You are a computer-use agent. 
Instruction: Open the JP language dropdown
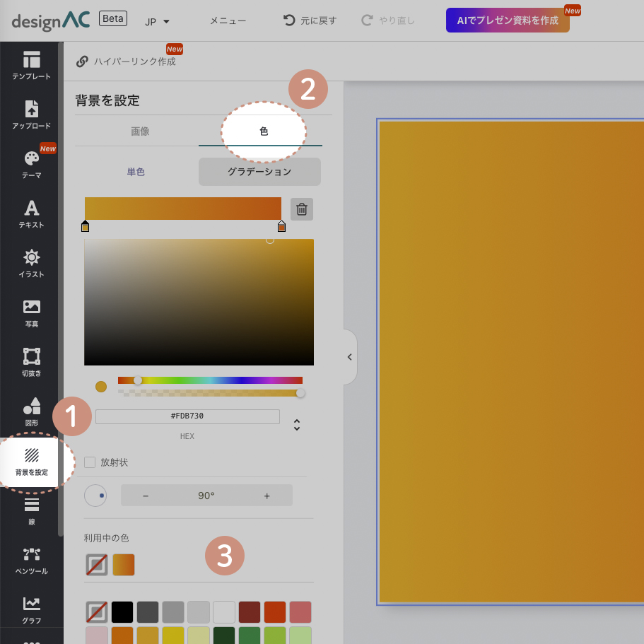pyautogui.click(x=157, y=21)
